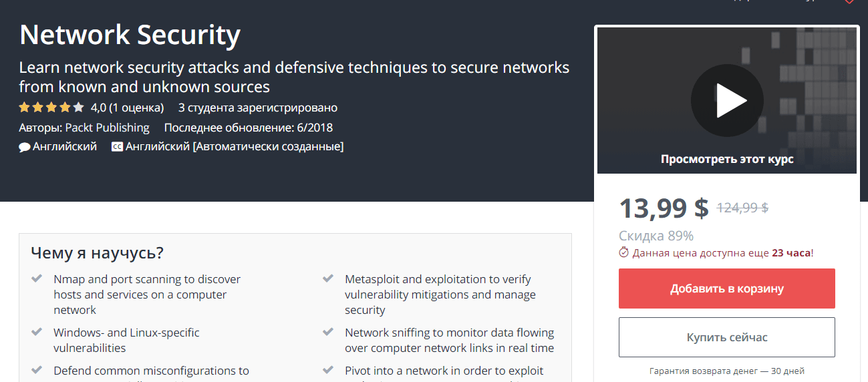Click the Просмотреть этот курс label
The height and width of the screenshot is (382, 868).
(727, 159)
